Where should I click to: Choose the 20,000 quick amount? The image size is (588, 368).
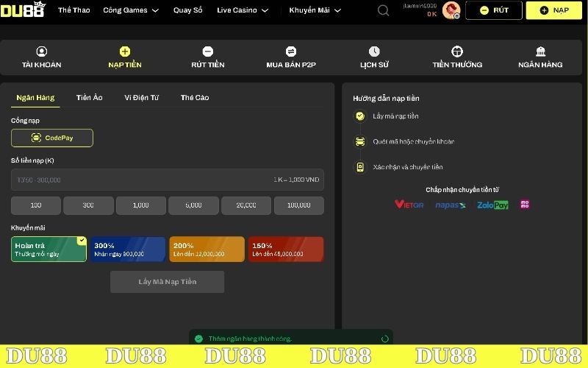(x=246, y=205)
